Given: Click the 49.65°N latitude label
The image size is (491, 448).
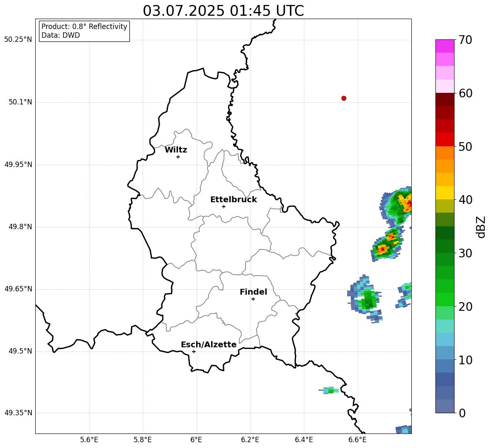Looking at the screenshot, I should tap(18, 288).
